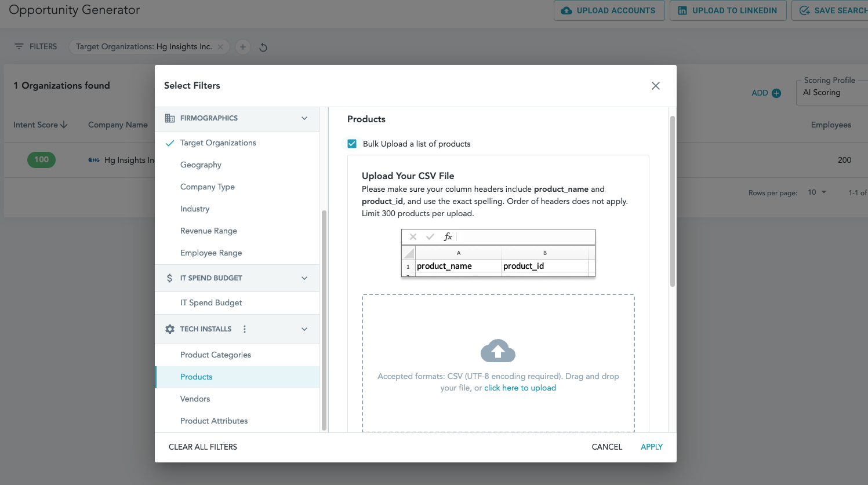Screen dimensions: 868x485
Task: Click the Add plus circle icon
Action: (776, 93)
